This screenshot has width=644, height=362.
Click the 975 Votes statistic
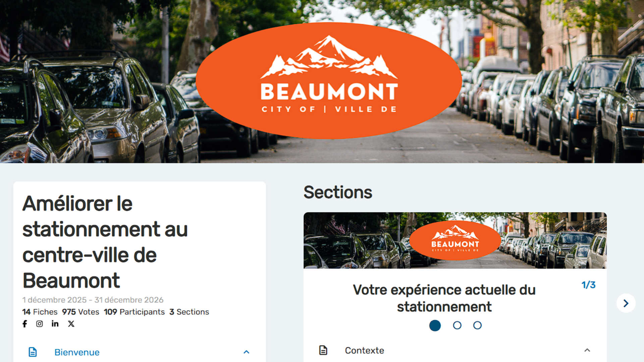[80, 312]
